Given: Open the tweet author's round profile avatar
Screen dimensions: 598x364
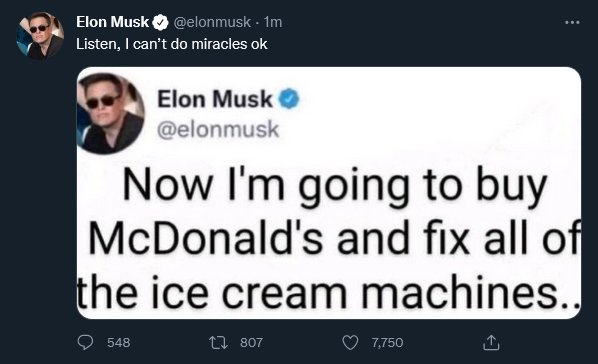Looking at the screenshot, I should coord(40,36).
